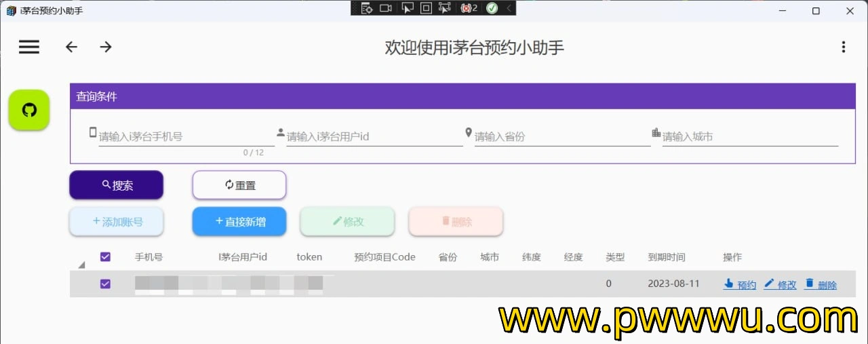Sort by 纬度 column header
This screenshot has width=868, height=344.
[532, 257]
